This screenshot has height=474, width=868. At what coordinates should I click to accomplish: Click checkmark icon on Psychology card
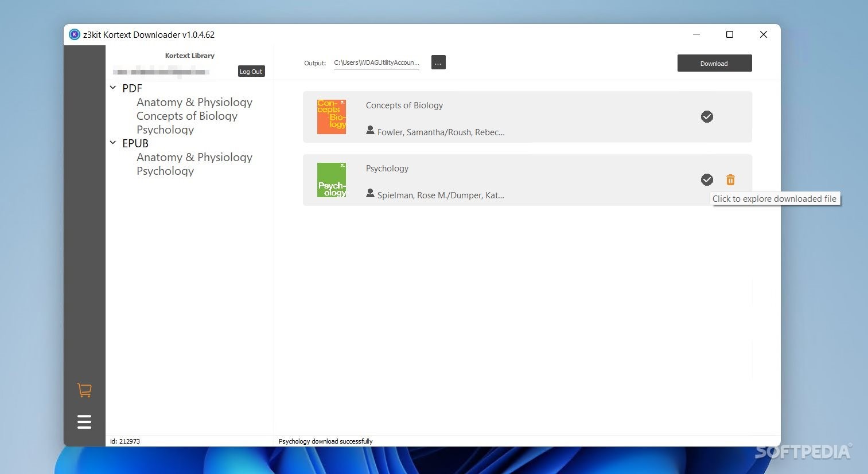coord(707,180)
